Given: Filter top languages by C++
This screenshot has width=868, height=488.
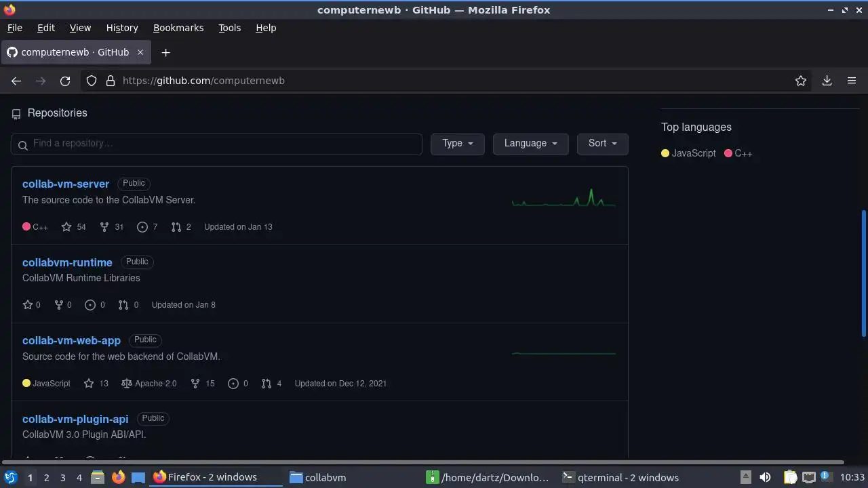Looking at the screenshot, I should coord(738,153).
